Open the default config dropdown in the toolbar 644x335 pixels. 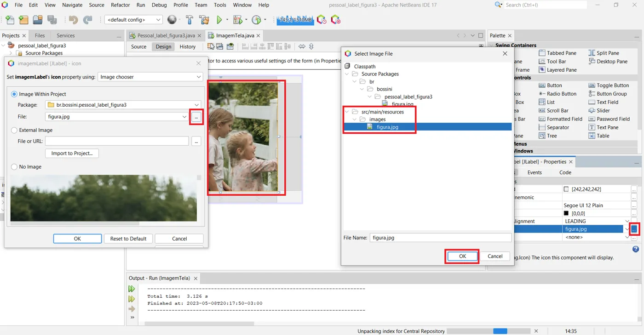click(133, 20)
